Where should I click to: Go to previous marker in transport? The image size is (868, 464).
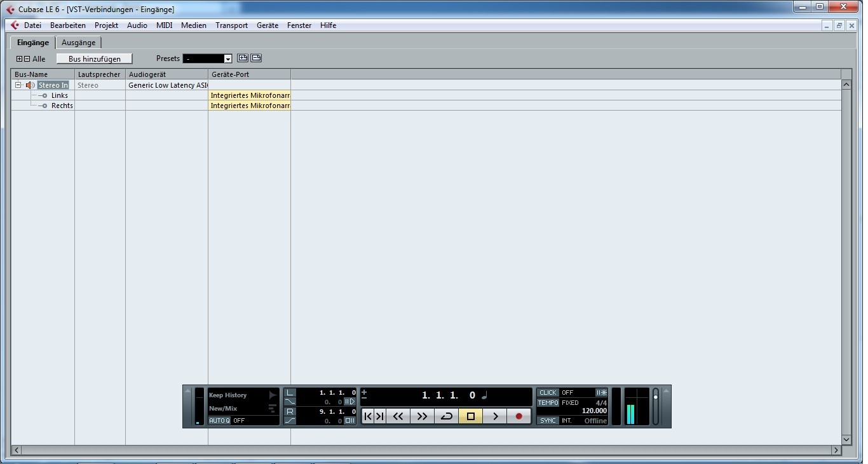[x=368, y=416]
